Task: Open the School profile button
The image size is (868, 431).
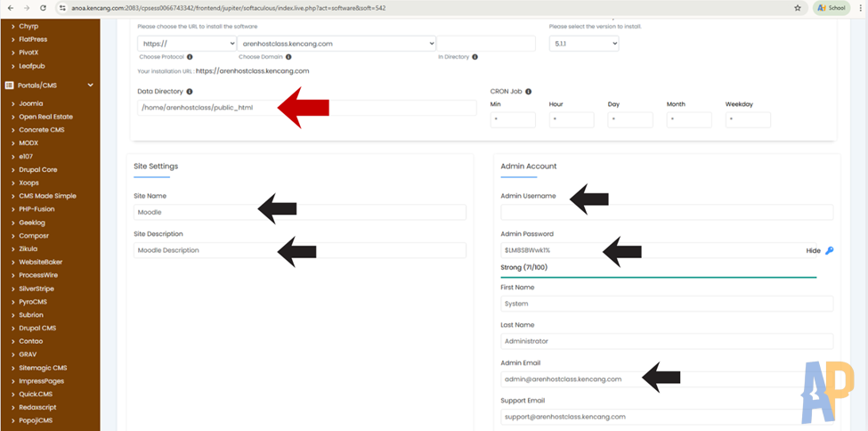Action: click(830, 7)
